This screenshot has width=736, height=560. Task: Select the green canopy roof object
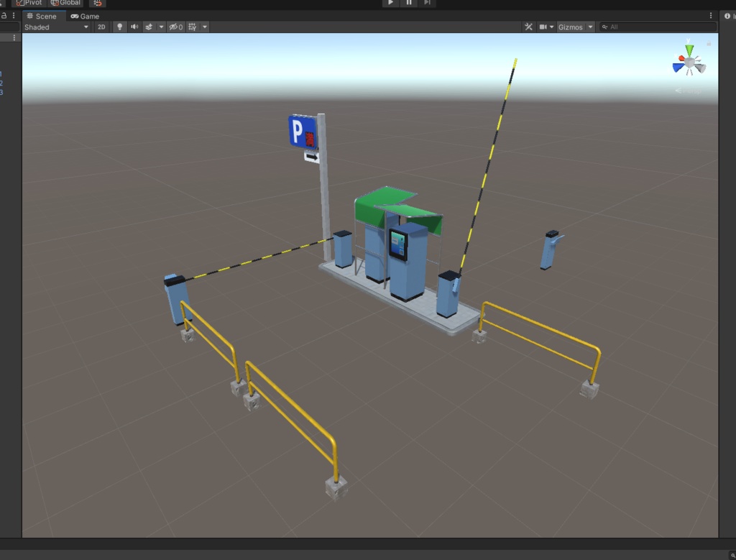coord(398,209)
